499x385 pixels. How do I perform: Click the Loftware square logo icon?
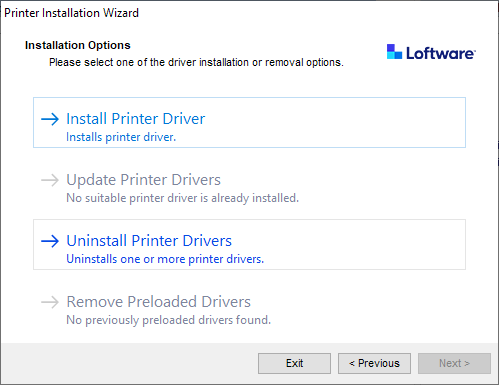point(394,52)
